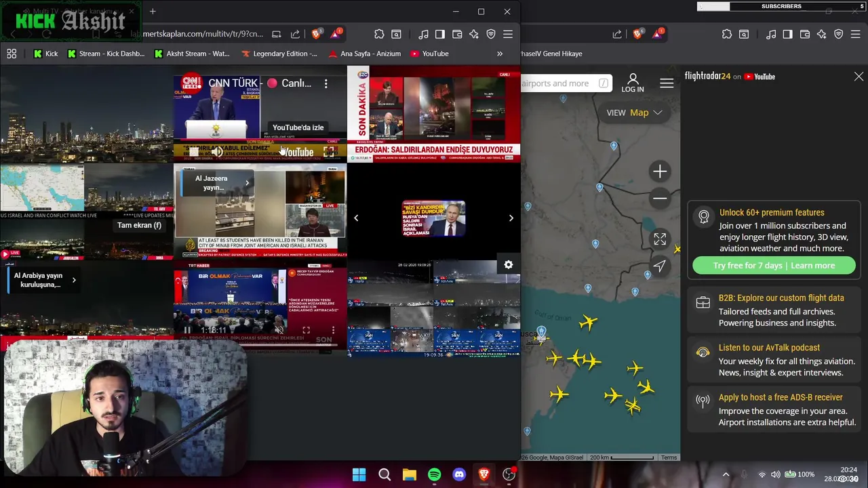
Task: Click the Flightradar24 airports search field
Action: 566,83
